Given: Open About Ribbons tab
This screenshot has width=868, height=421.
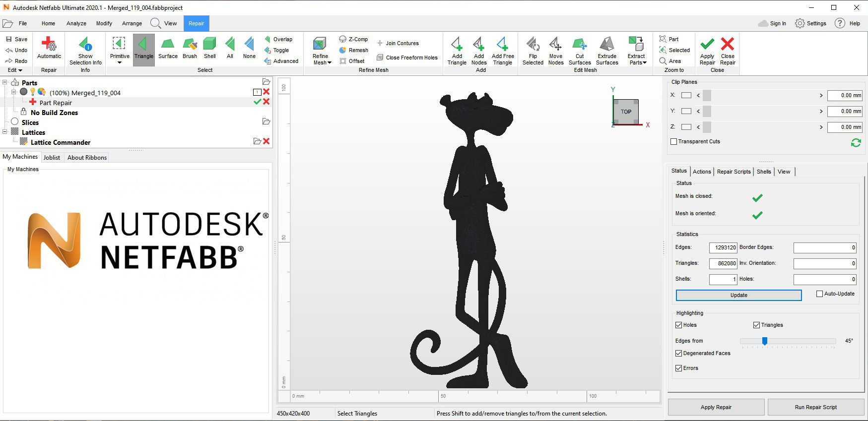Looking at the screenshot, I should point(87,158).
